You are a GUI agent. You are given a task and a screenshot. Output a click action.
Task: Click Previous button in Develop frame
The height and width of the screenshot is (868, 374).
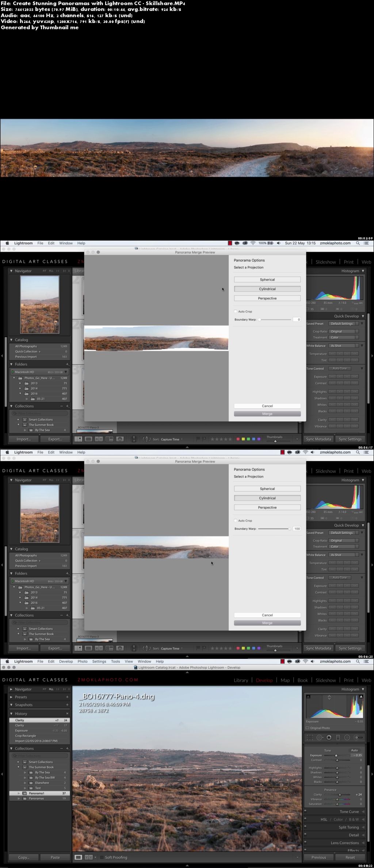(319, 857)
